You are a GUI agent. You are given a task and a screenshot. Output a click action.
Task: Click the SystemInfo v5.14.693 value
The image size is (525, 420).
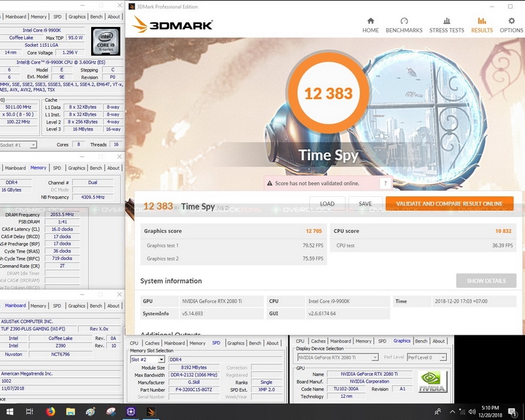(x=221, y=314)
